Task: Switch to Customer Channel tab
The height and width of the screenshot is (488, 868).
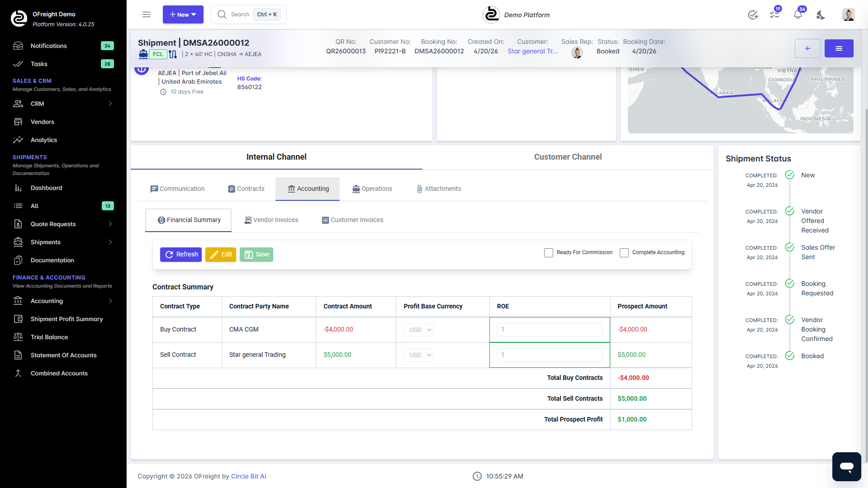Action: 568,157
